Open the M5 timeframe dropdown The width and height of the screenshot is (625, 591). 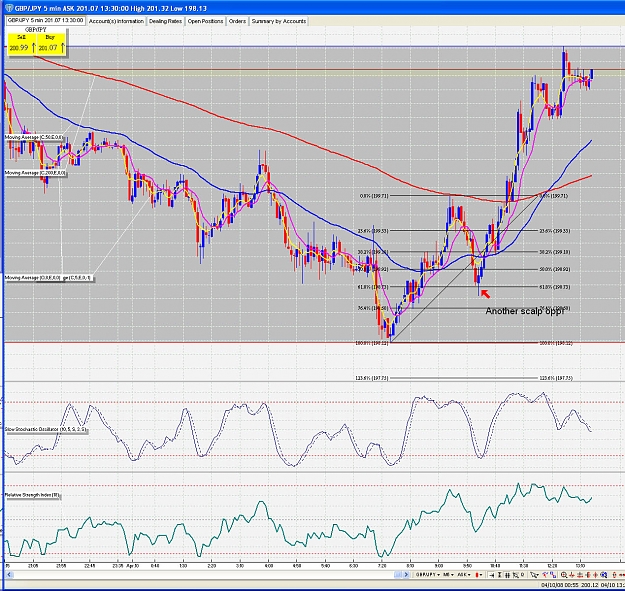(448, 575)
